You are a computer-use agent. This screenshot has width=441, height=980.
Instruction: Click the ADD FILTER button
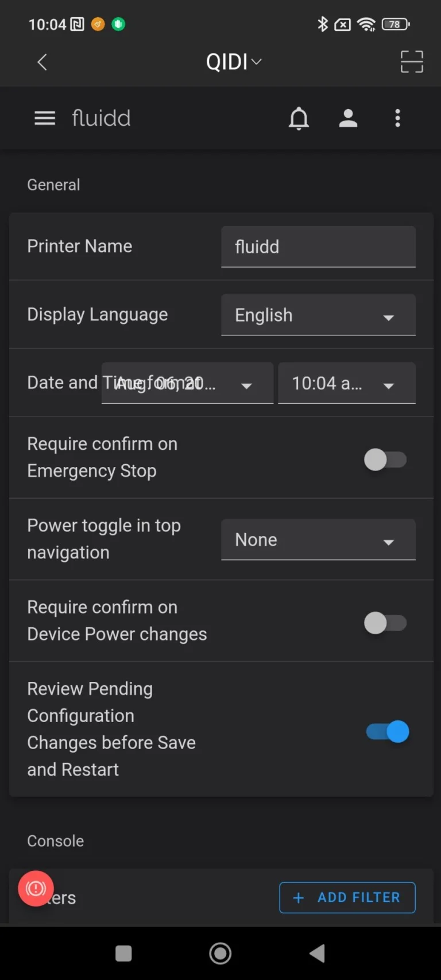pos(347,897)
